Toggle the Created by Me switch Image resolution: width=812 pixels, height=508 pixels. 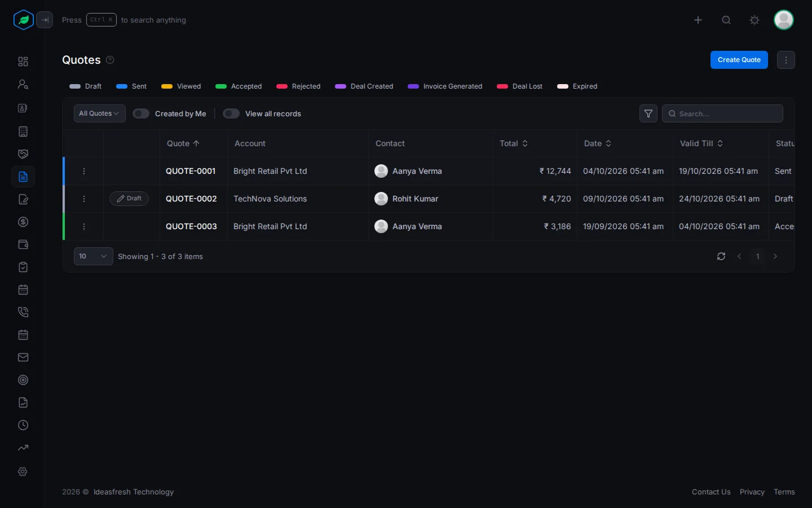coord(141,113)
